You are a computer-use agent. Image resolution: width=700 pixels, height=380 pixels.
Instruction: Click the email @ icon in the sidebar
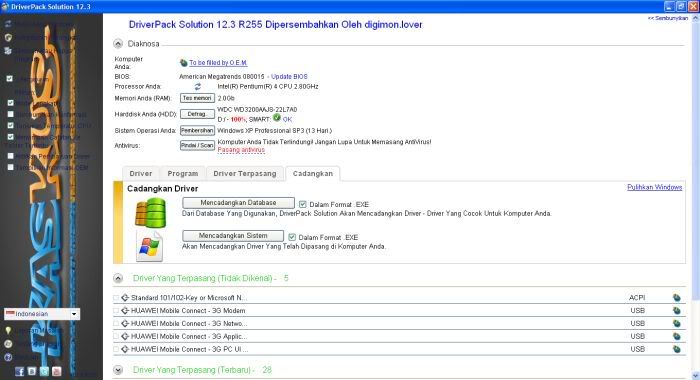pyautogui.click(x=8, y=344)
